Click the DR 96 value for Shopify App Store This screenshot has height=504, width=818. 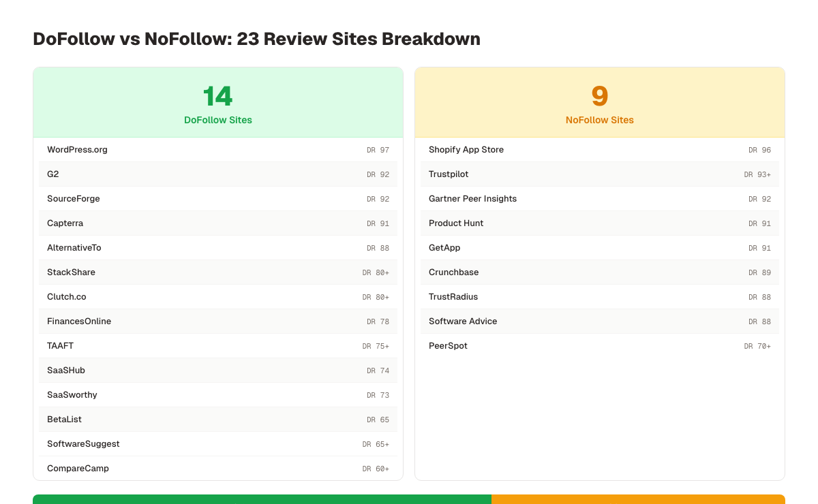point(759,150)
